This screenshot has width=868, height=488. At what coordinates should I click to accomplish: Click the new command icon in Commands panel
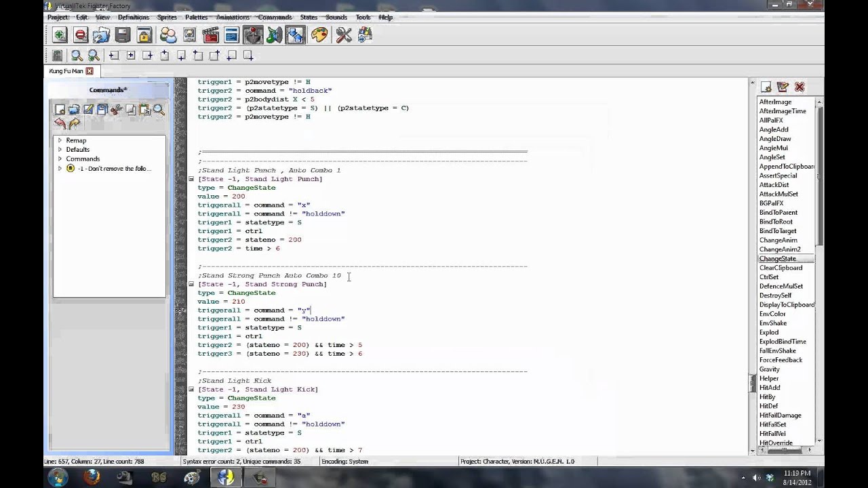60,110
